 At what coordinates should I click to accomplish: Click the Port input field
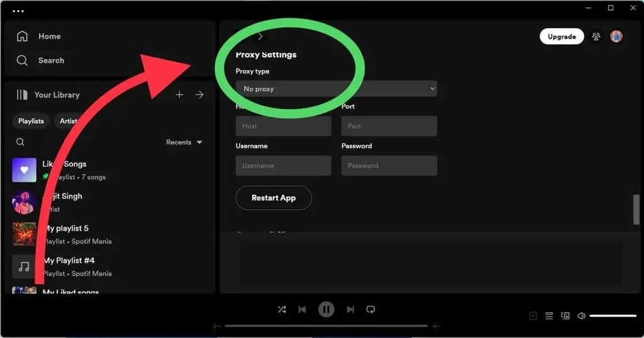click(389, 126)
